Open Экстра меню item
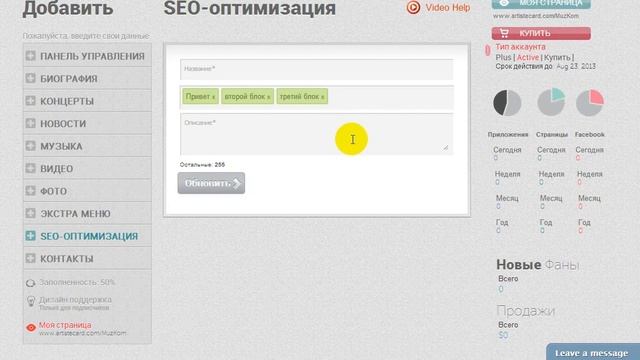 pyautogui.click(x=75, y=213)
